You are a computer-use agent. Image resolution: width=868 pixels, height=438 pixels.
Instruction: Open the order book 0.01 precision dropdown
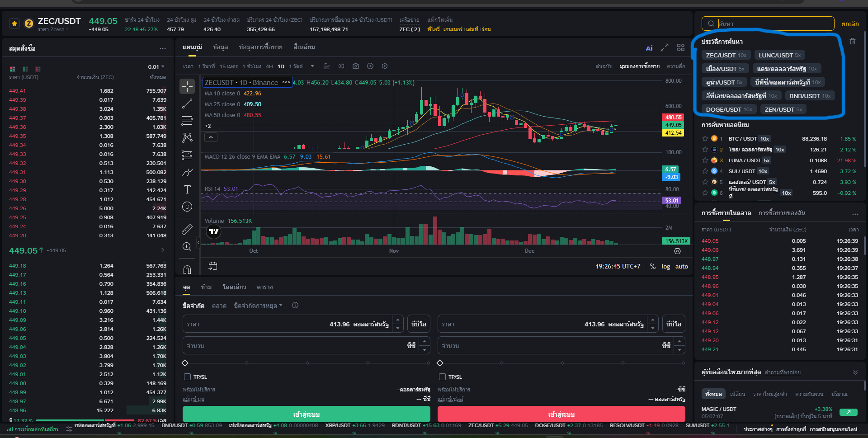click(156, 67)
